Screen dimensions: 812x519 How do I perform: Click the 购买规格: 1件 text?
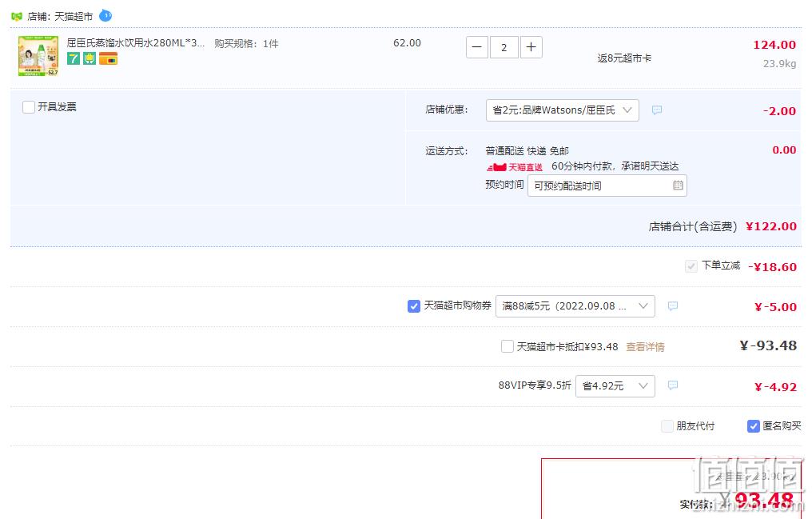click(246, 43)
